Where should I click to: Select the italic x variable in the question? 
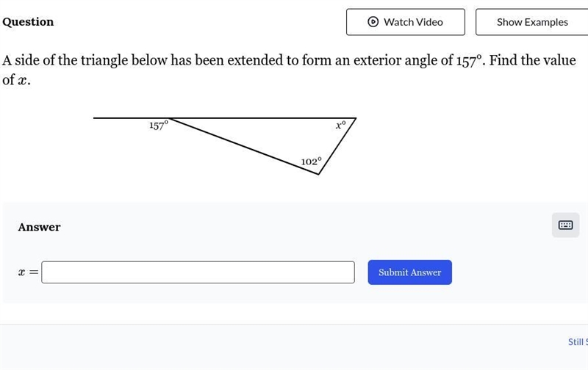(x=22, y=81)
